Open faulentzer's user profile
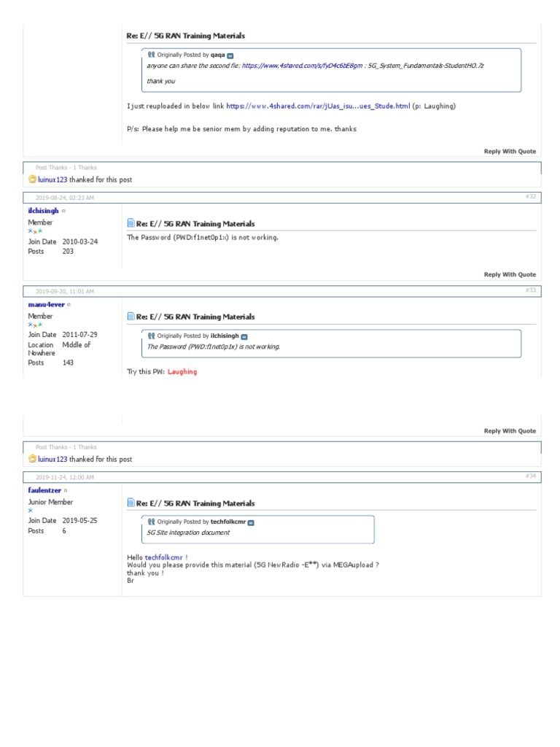Screen dimensions: 560x747 pyautogui.click(x=44, y=491)
